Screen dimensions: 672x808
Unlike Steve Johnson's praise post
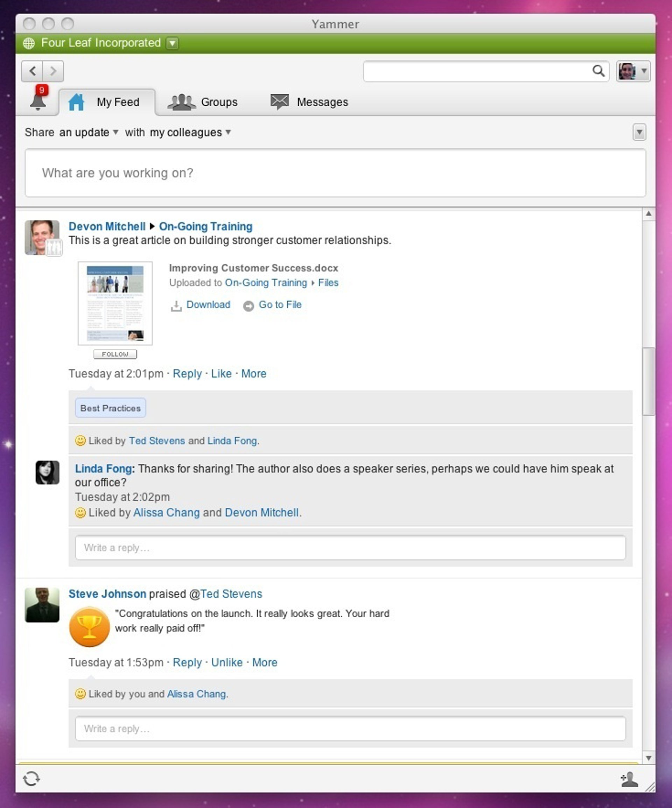[227, 662]
